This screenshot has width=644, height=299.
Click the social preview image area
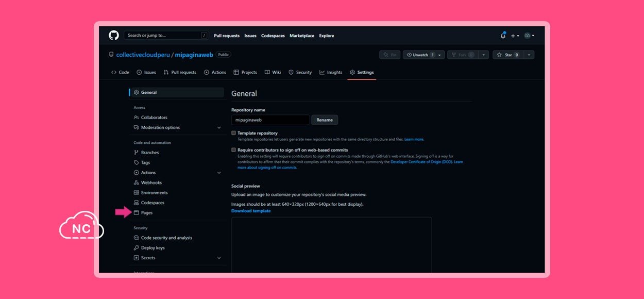click(331, 245)
